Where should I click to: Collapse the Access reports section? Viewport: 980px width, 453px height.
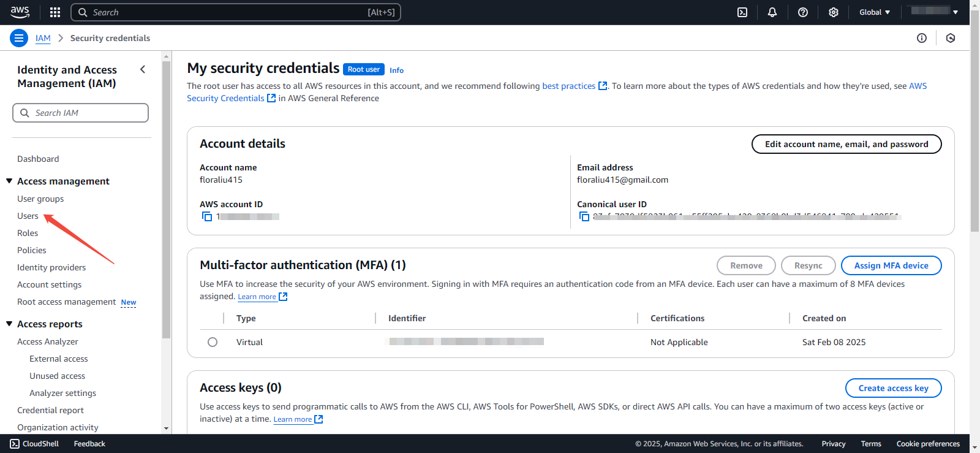(x=9, y=324)
